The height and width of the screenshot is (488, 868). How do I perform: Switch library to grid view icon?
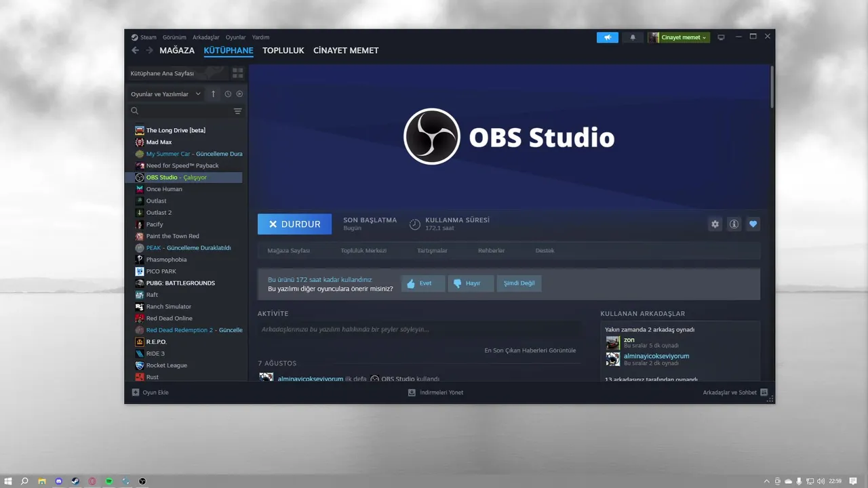237,73
